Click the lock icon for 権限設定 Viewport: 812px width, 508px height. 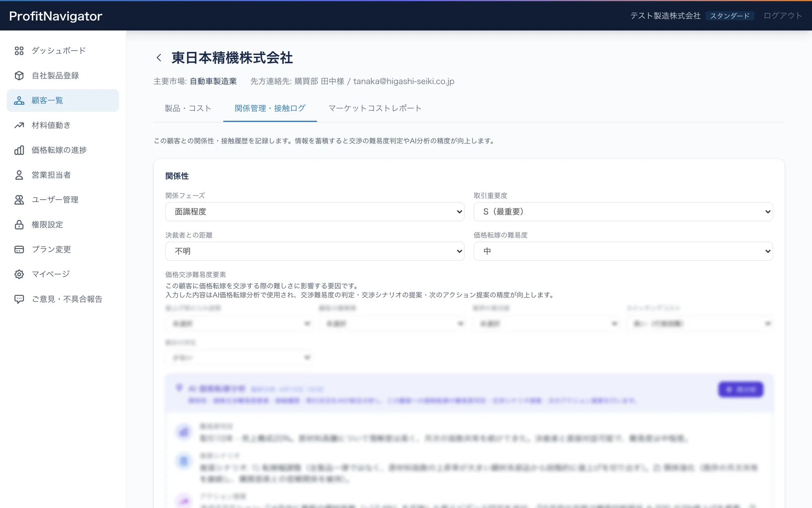[x=19, y=224]
